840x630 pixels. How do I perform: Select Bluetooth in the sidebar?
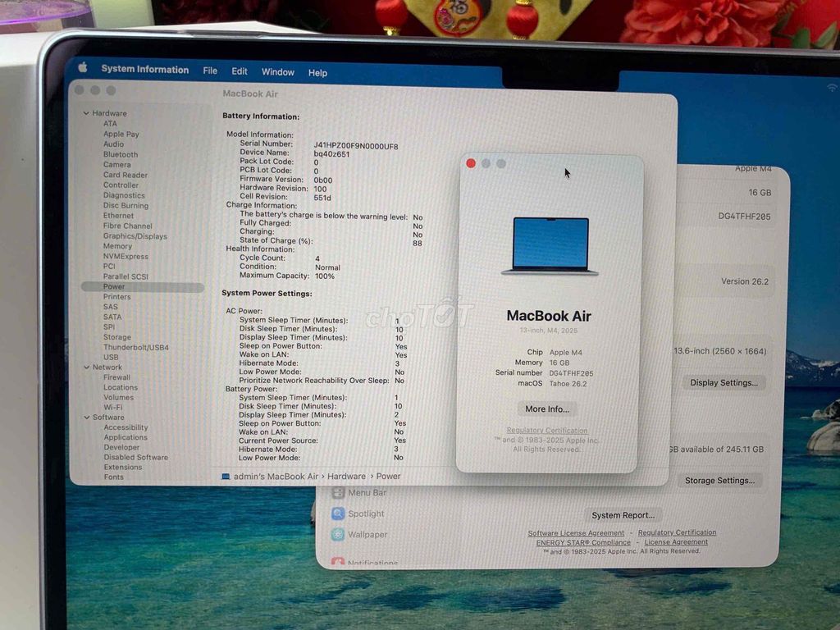(121, 154)
